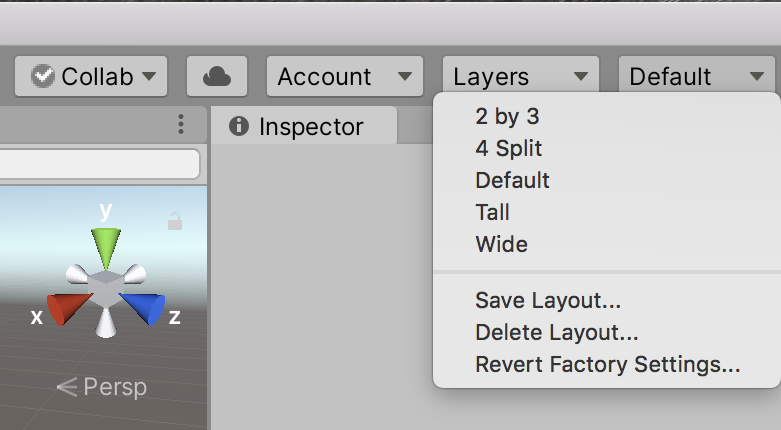This screenshot has width=781, height=430.
Task: Select Revert Factory Settings... option
Action: click(x=607, y=364)
